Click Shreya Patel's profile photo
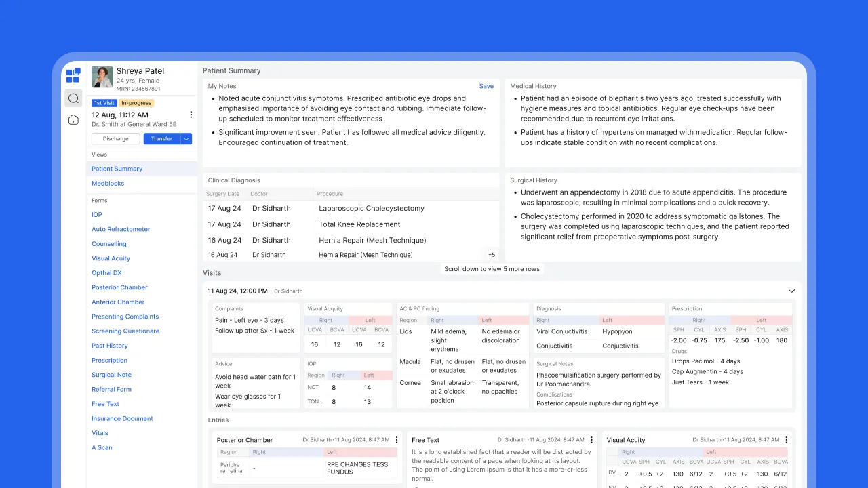The height and width of the screenshot is (488, 868). (x=102, y=77)
